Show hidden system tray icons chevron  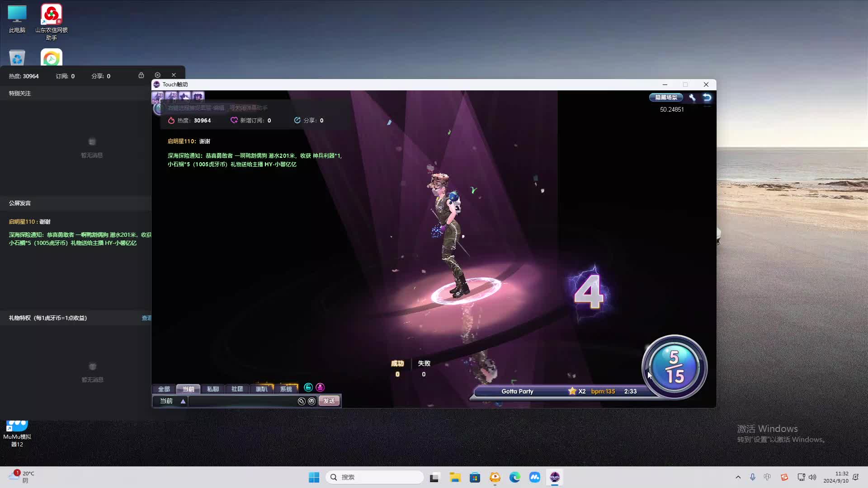coord(738,477)
